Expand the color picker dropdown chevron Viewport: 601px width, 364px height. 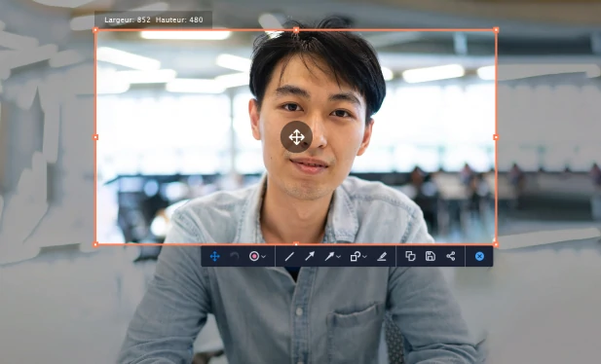264,256
